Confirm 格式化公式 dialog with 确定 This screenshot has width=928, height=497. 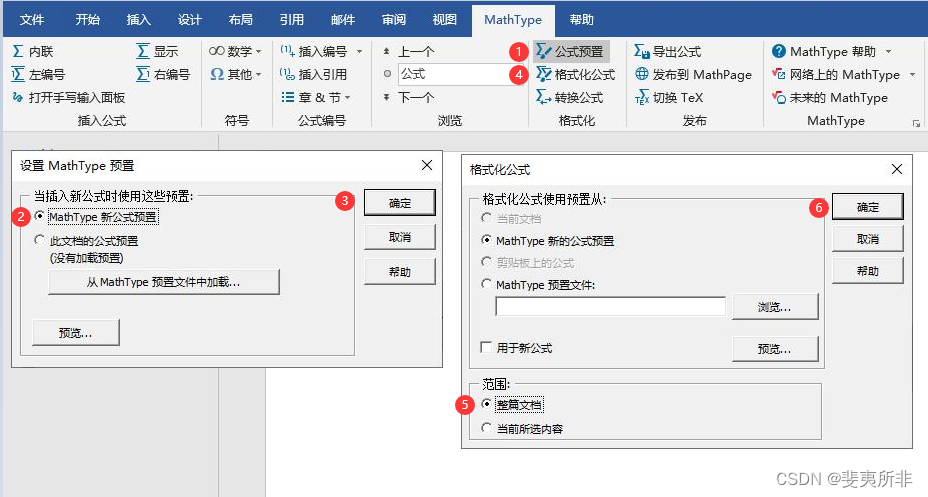(x=868, y=206)
